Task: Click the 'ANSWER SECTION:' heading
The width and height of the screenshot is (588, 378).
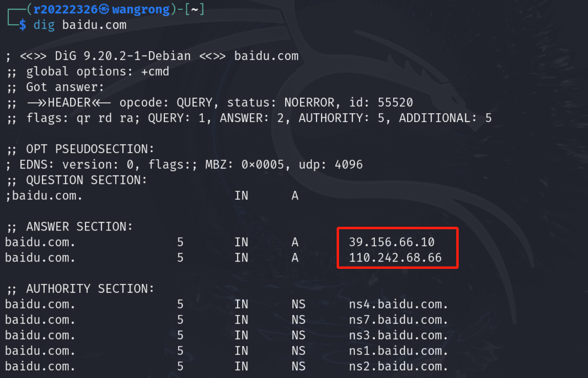Action: coord(79,227)
